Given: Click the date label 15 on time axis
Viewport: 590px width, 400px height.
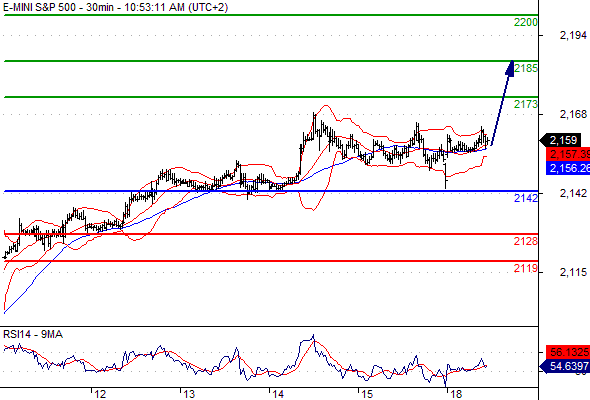Looking at the screenshot, I should pyautogui.click(x=367, y=394).
